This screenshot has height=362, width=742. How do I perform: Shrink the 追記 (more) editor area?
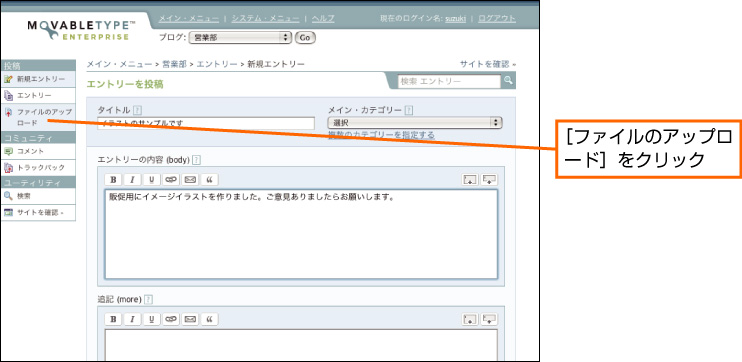pyautogui.click(x=489, y=319)
